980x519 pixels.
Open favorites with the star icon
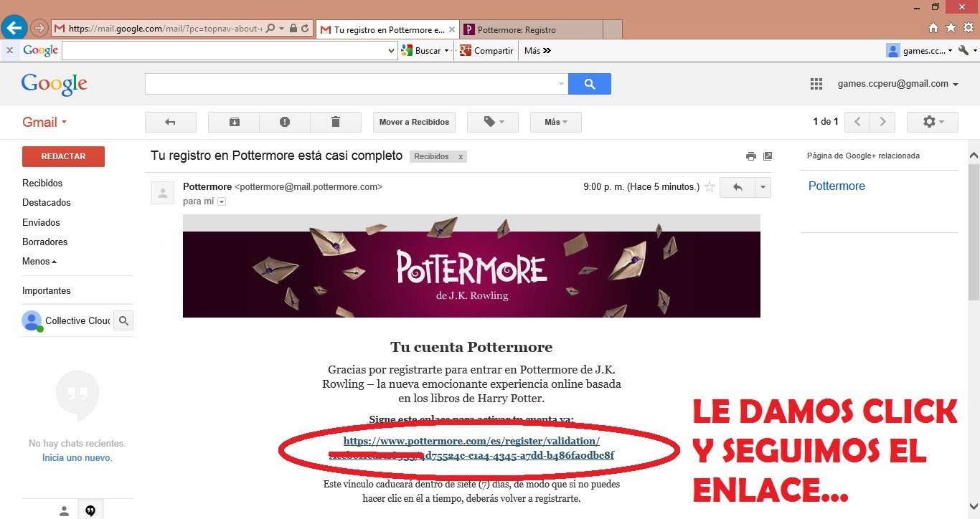pyautogui.click(x=951, y=28)
